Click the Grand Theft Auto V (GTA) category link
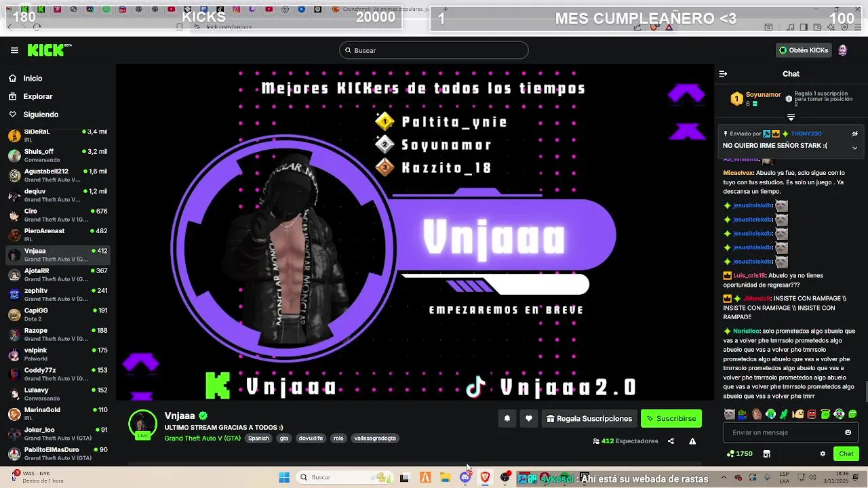Viewport: 868px width, 488px height. 202,439
